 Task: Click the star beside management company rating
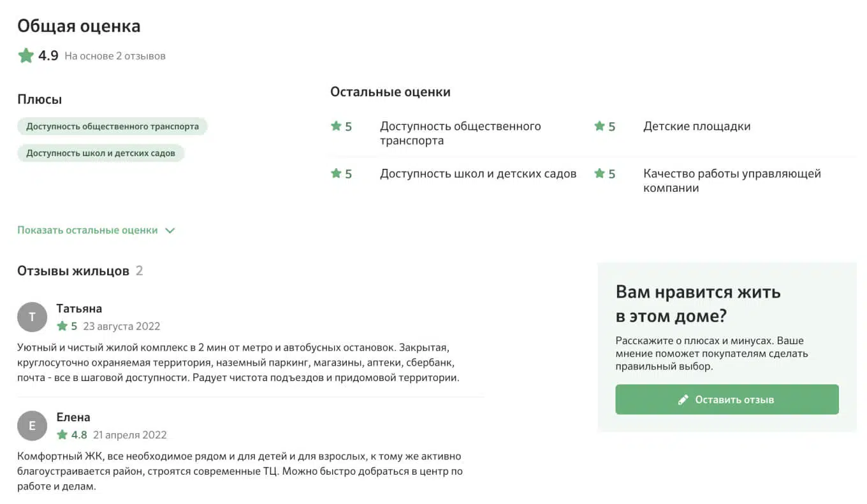click(599, 173)
